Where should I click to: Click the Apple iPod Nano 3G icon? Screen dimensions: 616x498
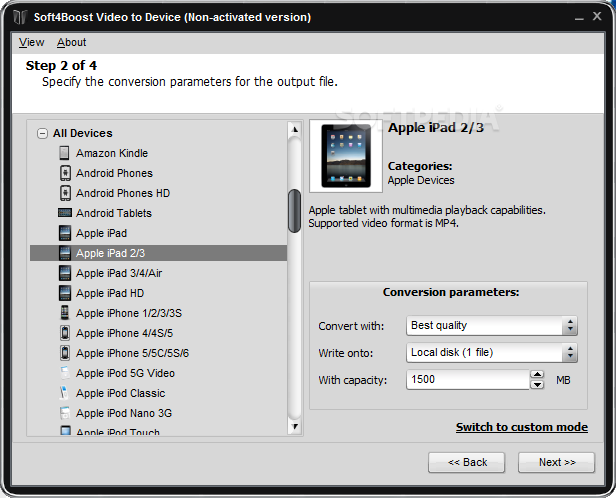65,413
